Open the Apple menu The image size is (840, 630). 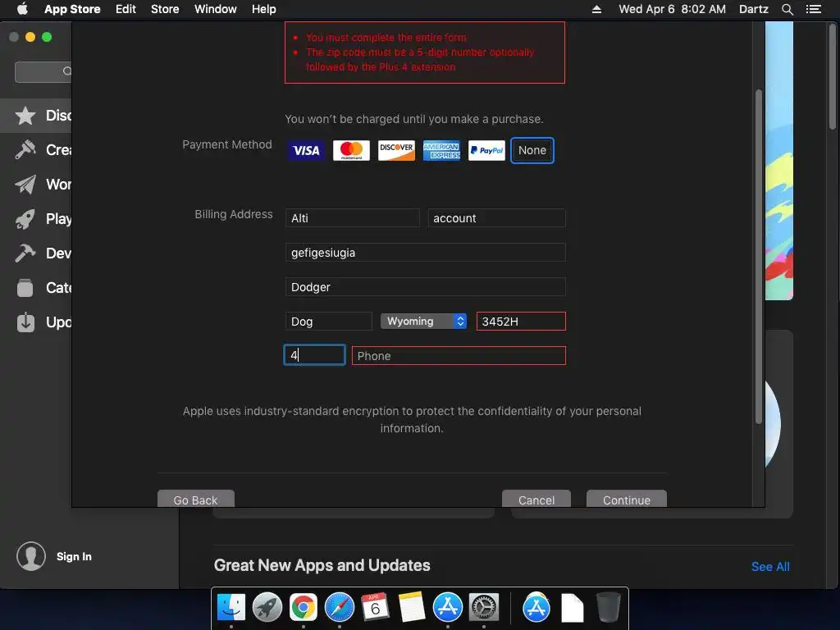[22, 9]
